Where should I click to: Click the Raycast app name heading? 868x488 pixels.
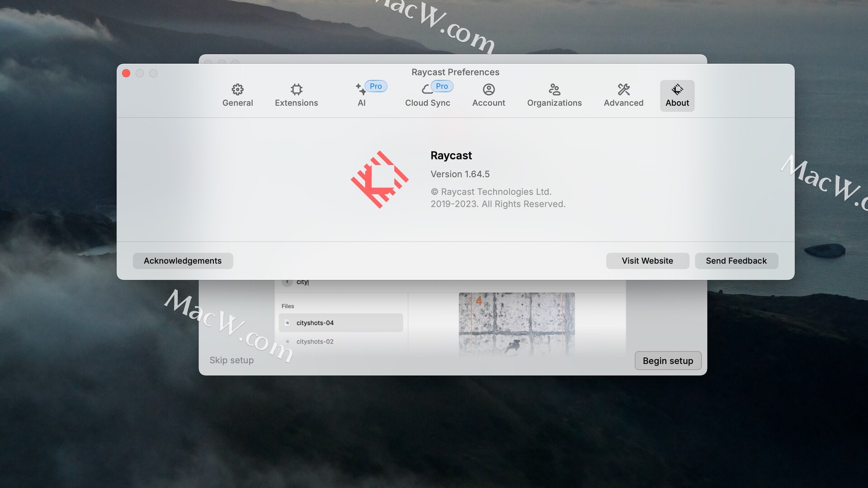pos(451,155)
